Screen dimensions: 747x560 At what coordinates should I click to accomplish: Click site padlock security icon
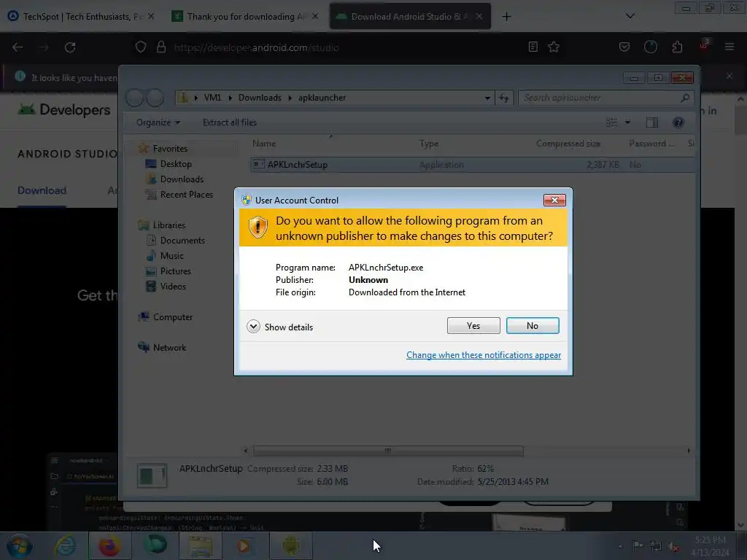[161, 47]
